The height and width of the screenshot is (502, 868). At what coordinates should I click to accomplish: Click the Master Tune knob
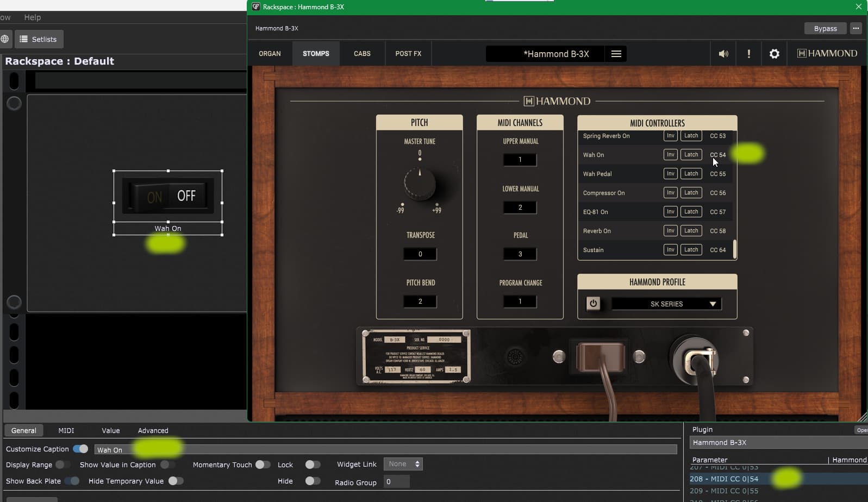(420, 184)
